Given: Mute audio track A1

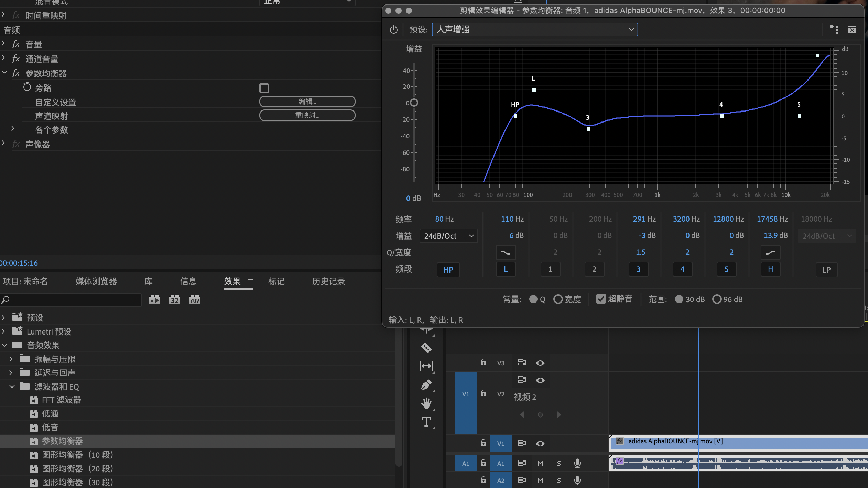Looking at the screenshot, I should tap(540, 464).
